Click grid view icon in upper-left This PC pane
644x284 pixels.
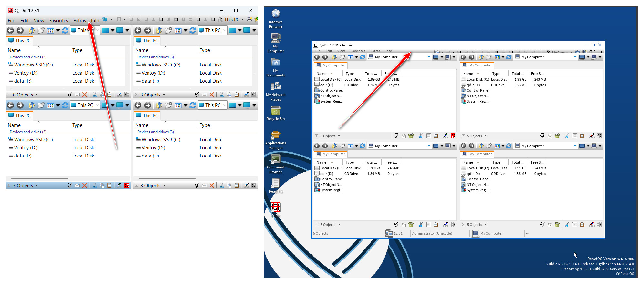click(51, 30)
